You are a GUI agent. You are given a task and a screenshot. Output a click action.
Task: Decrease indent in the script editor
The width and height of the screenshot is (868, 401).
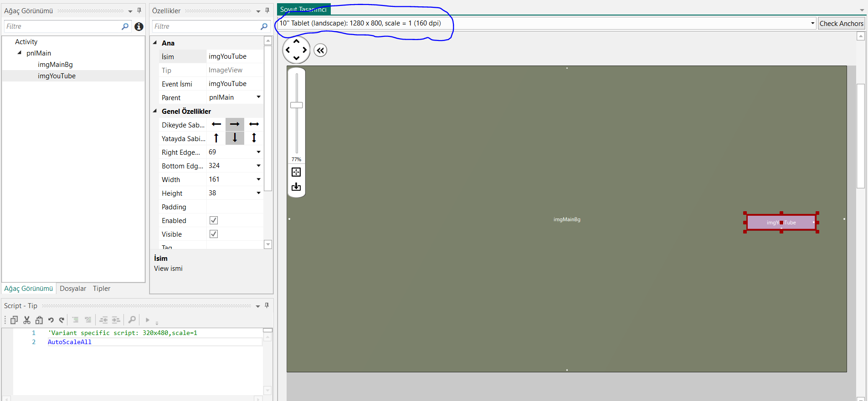point(104,320)
